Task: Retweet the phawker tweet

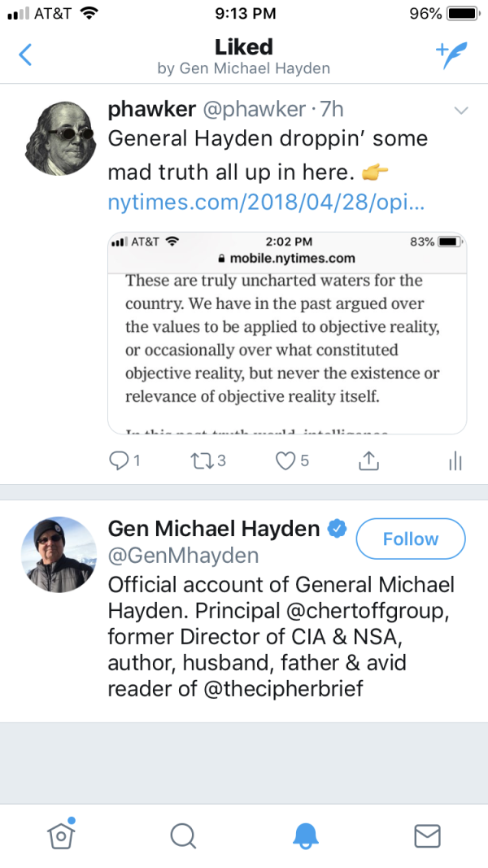Action: click(200, 461)
